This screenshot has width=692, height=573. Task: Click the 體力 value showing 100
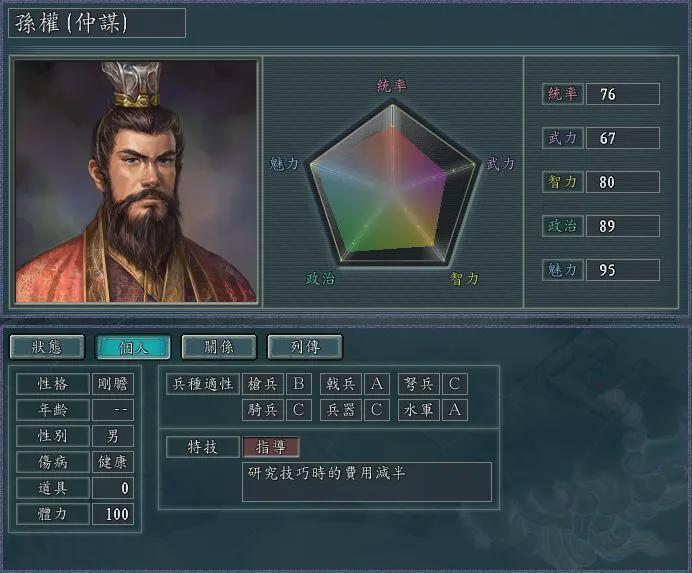click(x=113, y=514)
